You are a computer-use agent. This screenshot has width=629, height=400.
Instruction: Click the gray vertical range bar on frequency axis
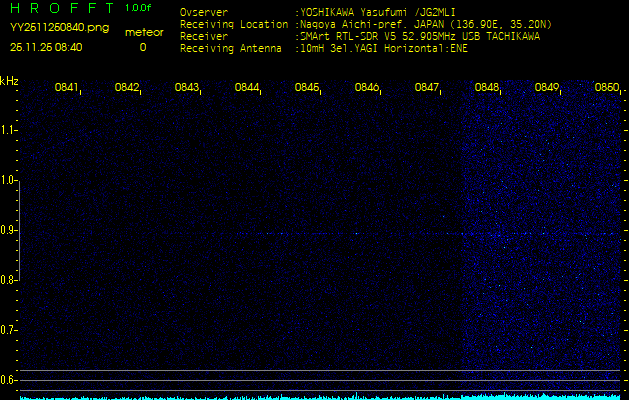(x=19, y=230)
